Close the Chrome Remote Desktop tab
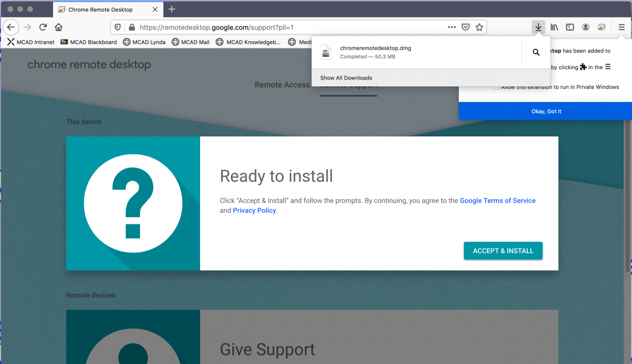632x364 pixels. [x=156, y=9]
